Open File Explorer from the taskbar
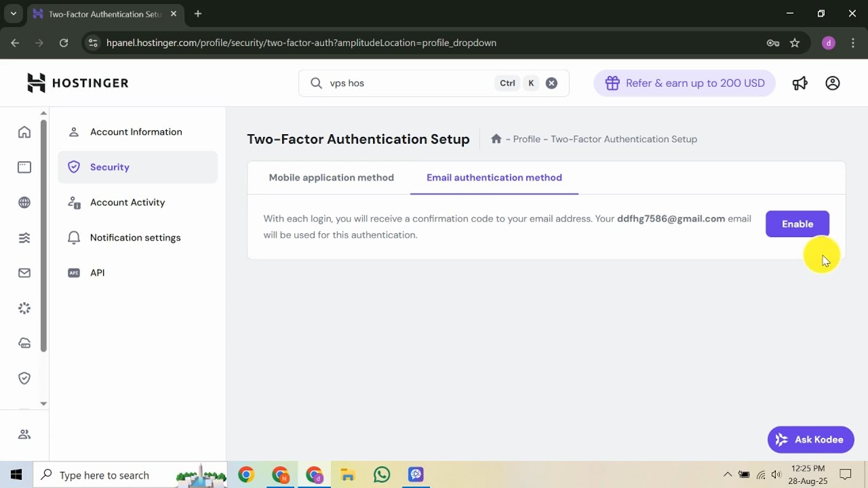The height and width of the screenshot is (488, 868). pos(348,475)
